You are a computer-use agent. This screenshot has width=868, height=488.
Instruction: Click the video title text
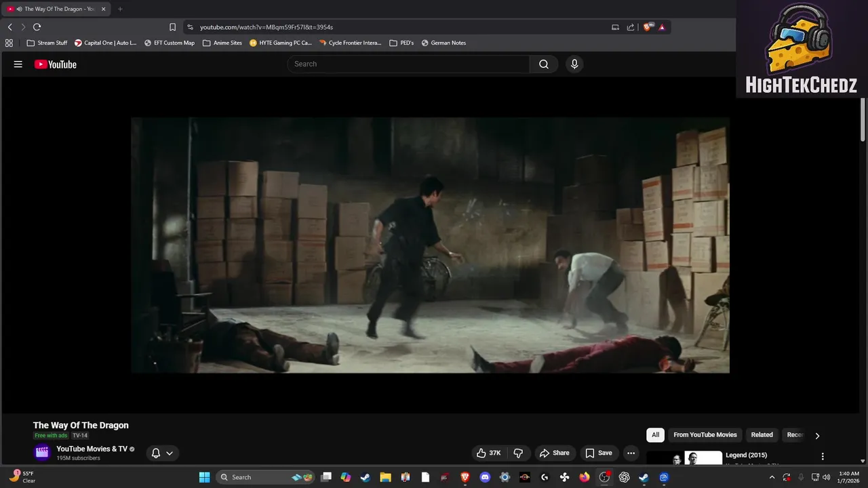click(81, 426)
